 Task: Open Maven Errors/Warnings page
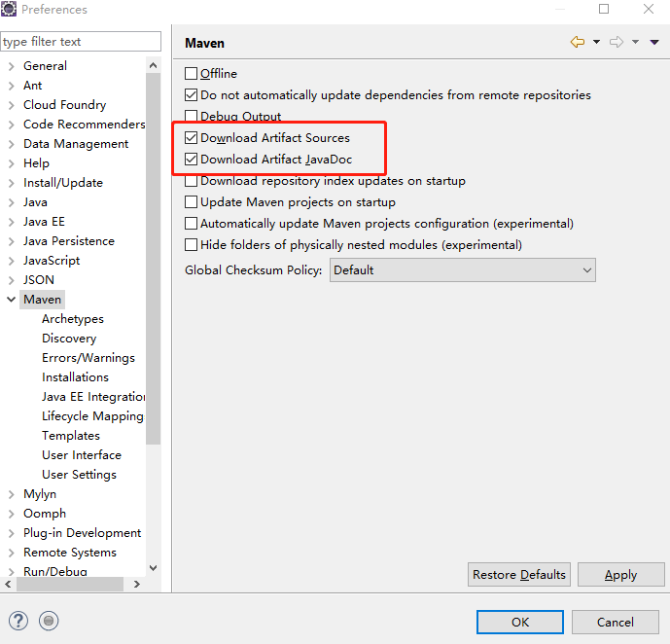tap(88, 358)
